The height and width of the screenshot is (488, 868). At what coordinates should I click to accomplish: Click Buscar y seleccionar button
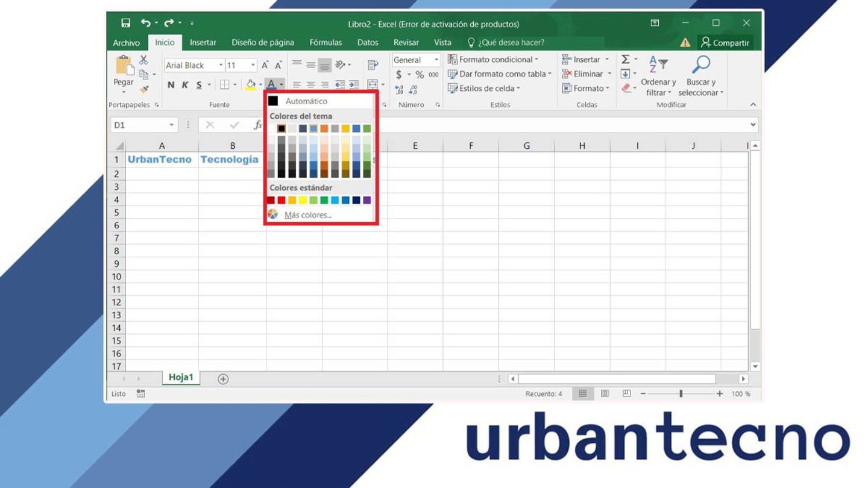tap(700, 75)
